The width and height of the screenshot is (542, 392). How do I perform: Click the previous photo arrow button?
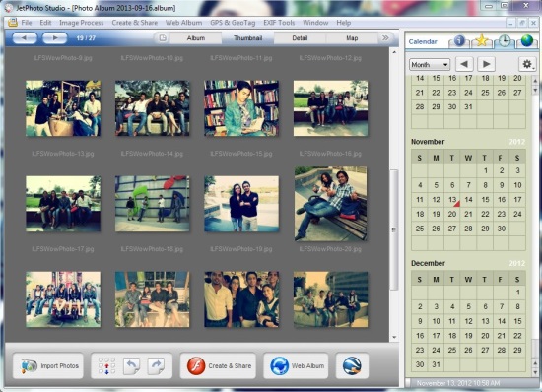25,38
